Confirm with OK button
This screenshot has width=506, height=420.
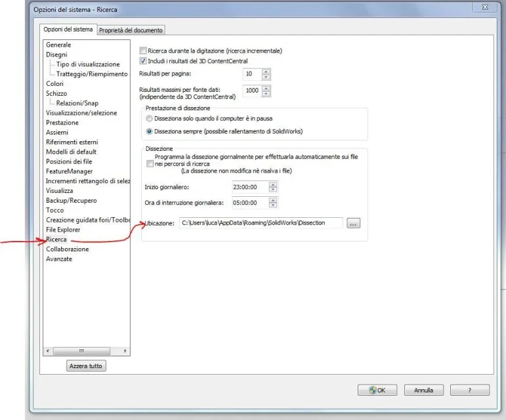pyautogui.click(x=377, y=390)
